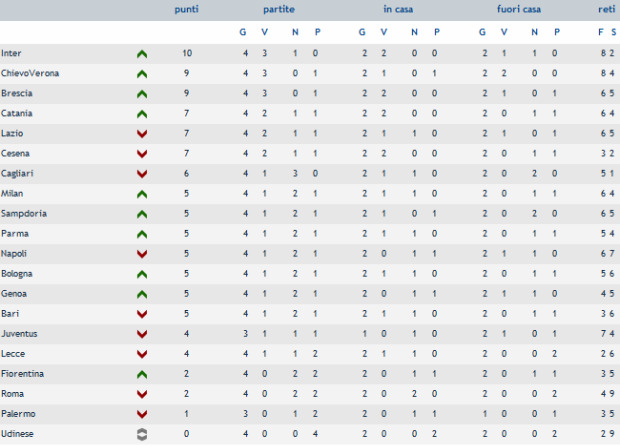Click the green up arrow beside ChievoVerona
The width and height of the screenshot is (620, 446).
[x=142, y=74]
